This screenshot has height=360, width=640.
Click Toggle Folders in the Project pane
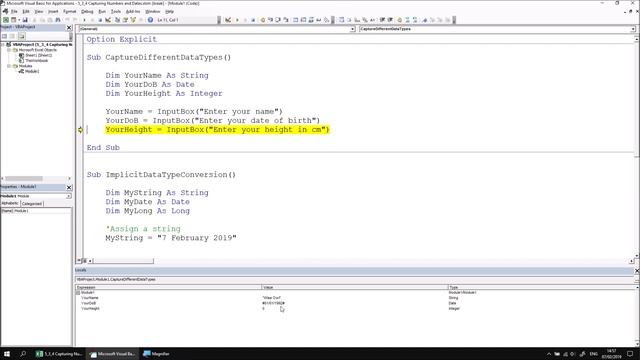point(21,36)
